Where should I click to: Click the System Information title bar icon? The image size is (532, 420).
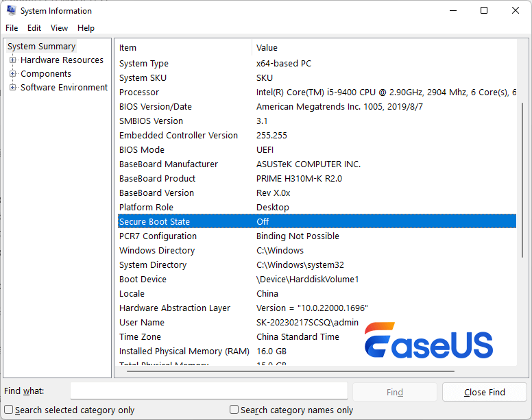pyautogui.click(x=11, y=10)
